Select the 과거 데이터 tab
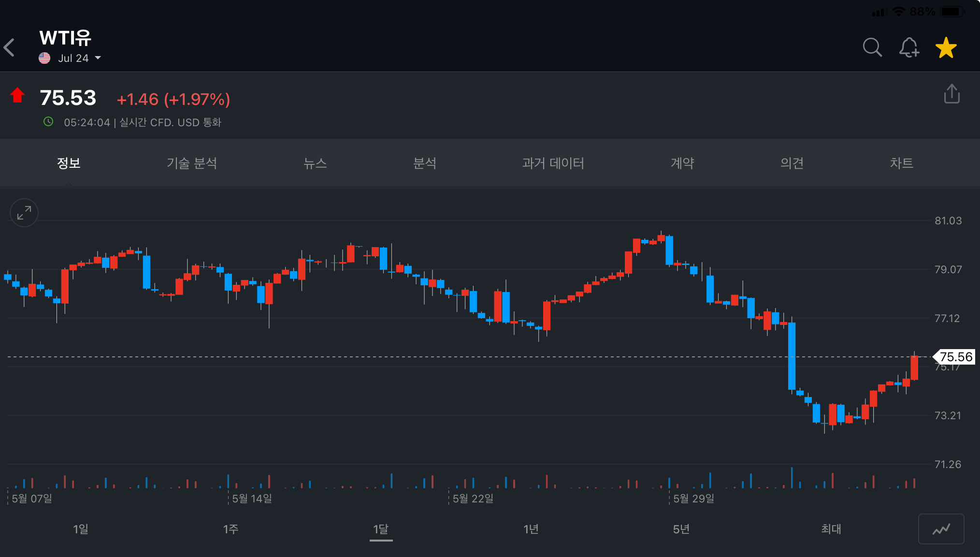980x557 pixels. 553,163
